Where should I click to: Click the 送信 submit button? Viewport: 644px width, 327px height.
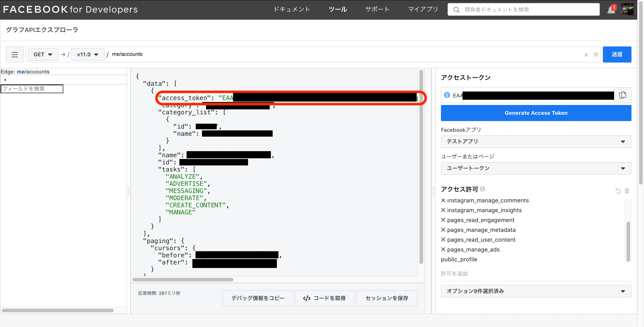click(x=617, y=54)
